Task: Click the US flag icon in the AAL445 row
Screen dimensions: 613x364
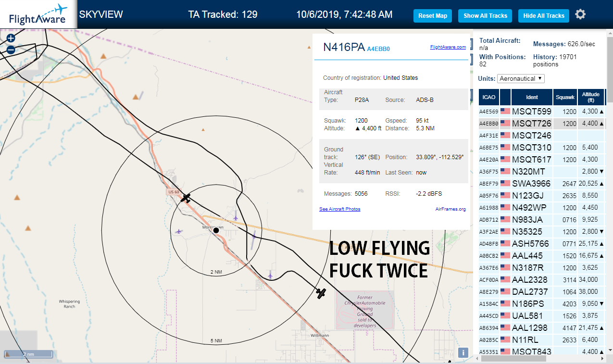Action: (x=505, y=255)
